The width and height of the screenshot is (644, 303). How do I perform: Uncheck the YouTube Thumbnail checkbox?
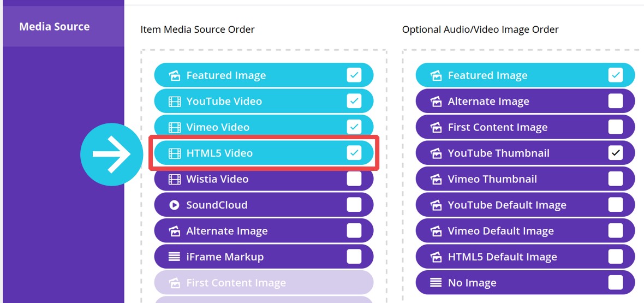coord(616,153)
